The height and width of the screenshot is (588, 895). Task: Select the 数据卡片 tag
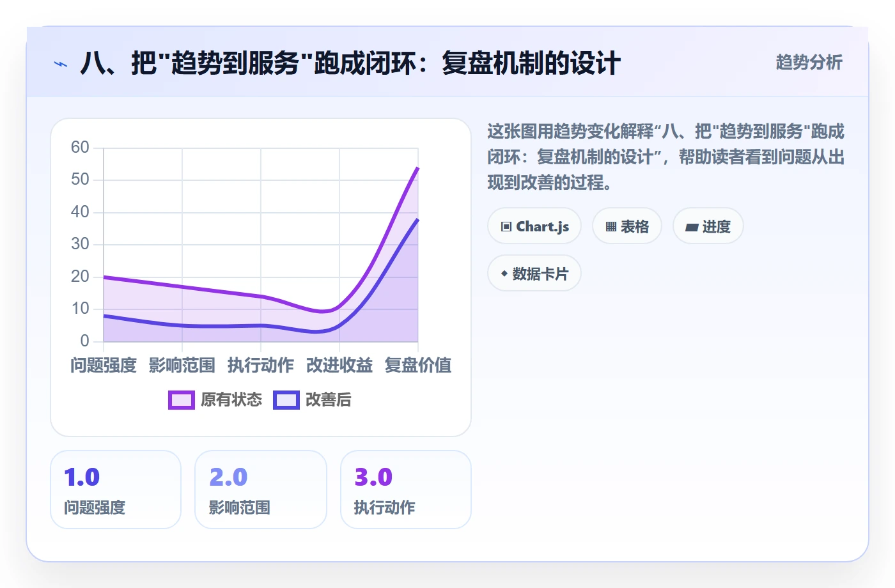(x=534, y=274)
